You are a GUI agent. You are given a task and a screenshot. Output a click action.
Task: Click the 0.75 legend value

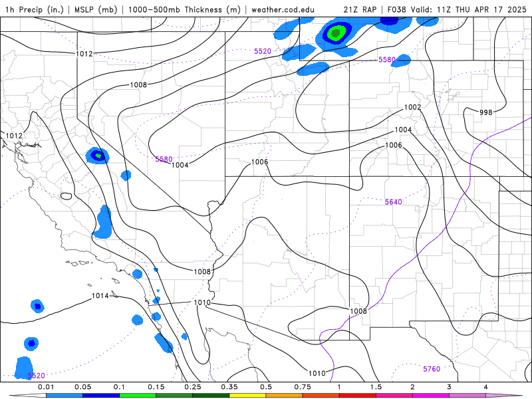click(x=303, y=387)
